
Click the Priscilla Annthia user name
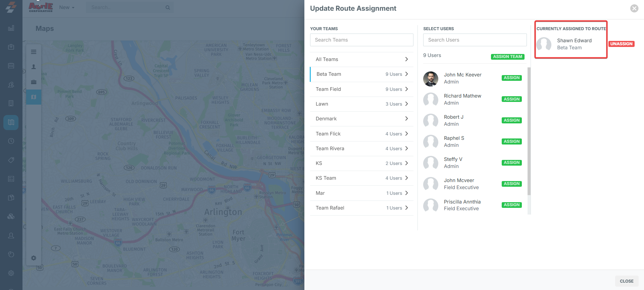click(462, 202)
